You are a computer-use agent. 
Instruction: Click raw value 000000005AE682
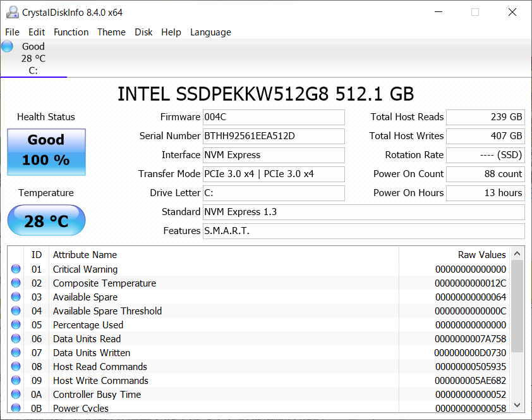tap(471, 381)
